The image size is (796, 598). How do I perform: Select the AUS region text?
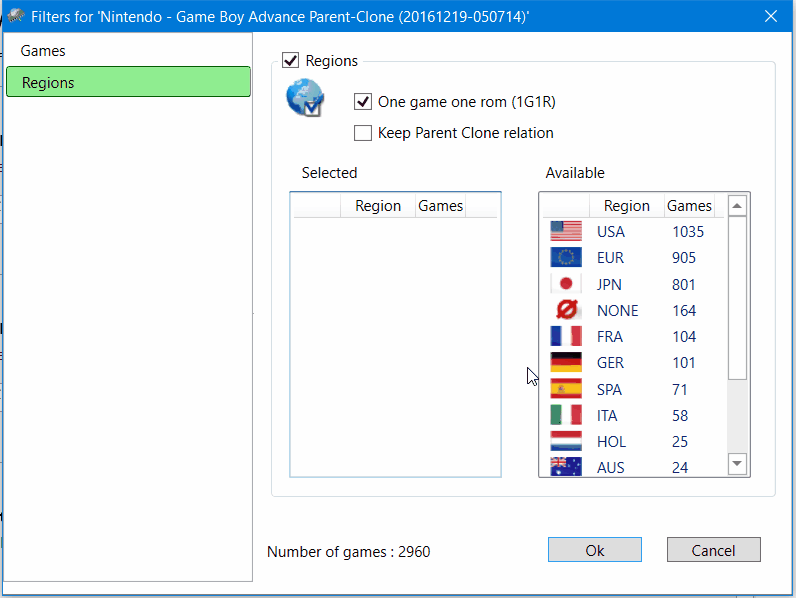pos(610,468)
